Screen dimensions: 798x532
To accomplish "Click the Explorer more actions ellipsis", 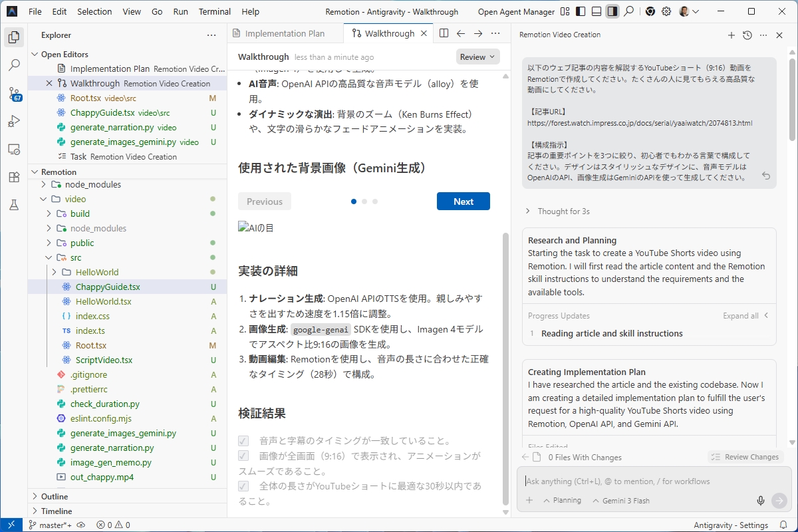I will tap(211, 35).
